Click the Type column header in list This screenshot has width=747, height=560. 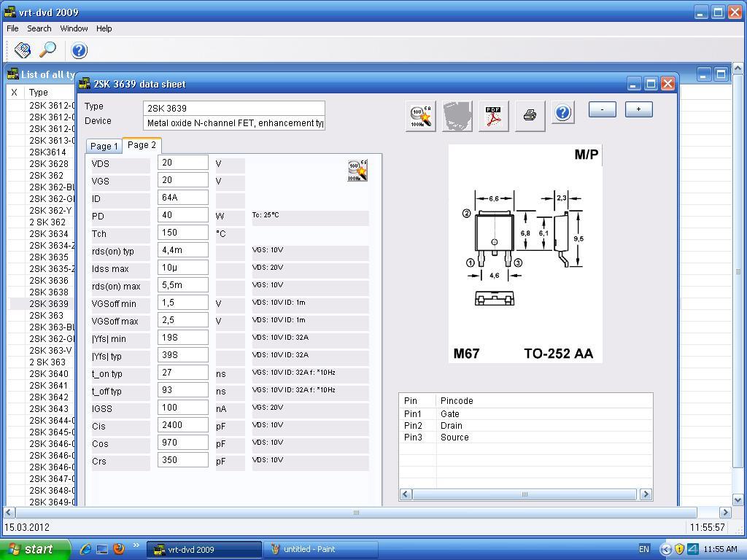(x=39, y=93)
